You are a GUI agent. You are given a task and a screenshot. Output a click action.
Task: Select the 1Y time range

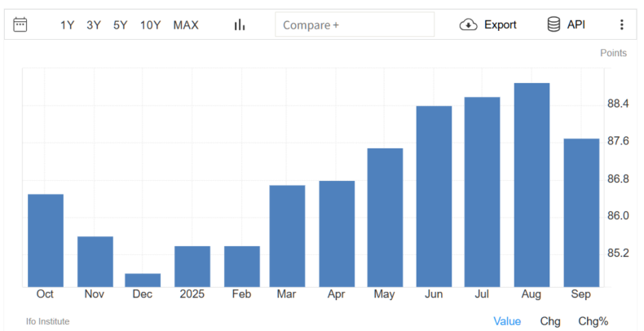point(67,24)
